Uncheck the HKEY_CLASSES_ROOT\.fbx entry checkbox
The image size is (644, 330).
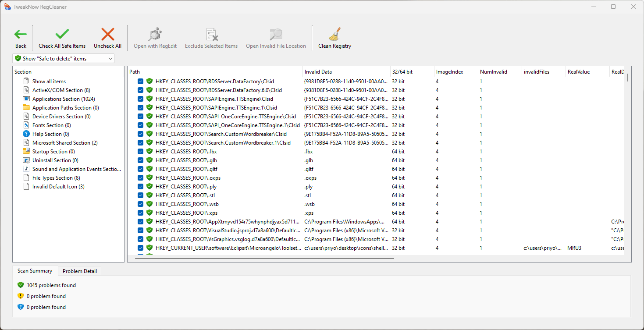140,152
